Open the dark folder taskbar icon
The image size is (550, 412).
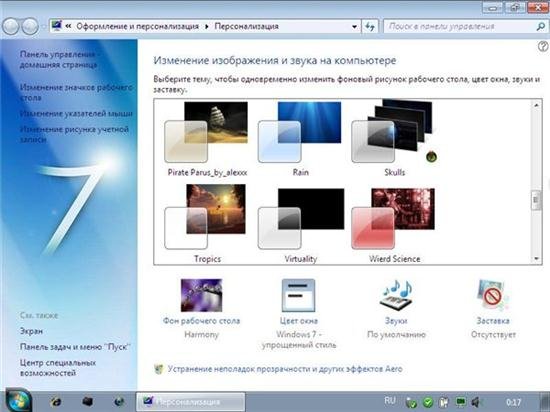click(x=87, y=401)
